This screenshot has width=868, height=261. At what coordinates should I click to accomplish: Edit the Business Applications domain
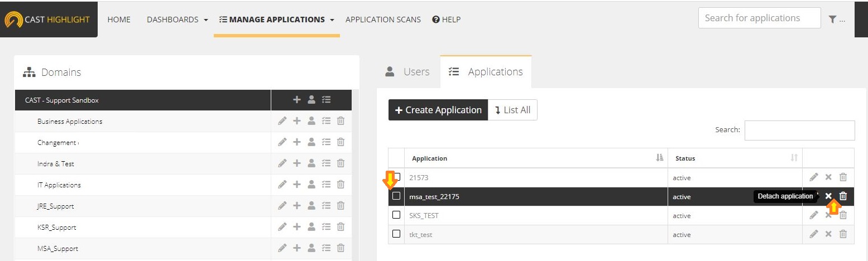tap(282, 121)
